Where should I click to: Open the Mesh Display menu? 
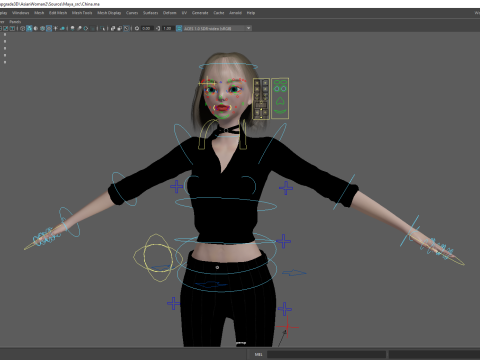[109, 13]
